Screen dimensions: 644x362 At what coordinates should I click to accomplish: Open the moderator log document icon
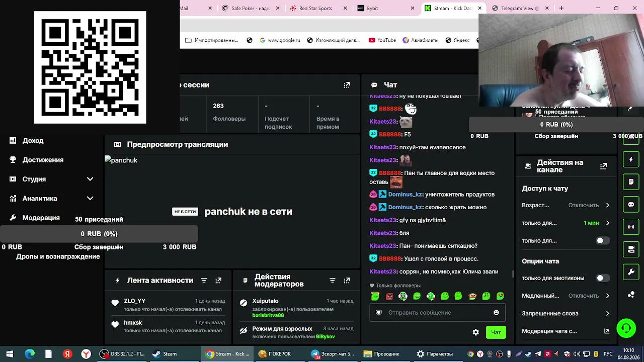click(631, 182)
